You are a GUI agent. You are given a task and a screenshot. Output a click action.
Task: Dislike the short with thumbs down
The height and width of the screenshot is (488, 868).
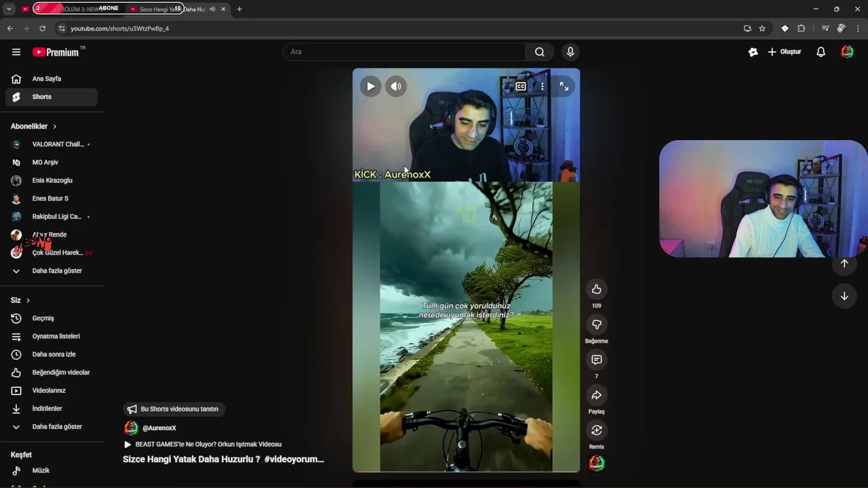[x=597, y=325]
